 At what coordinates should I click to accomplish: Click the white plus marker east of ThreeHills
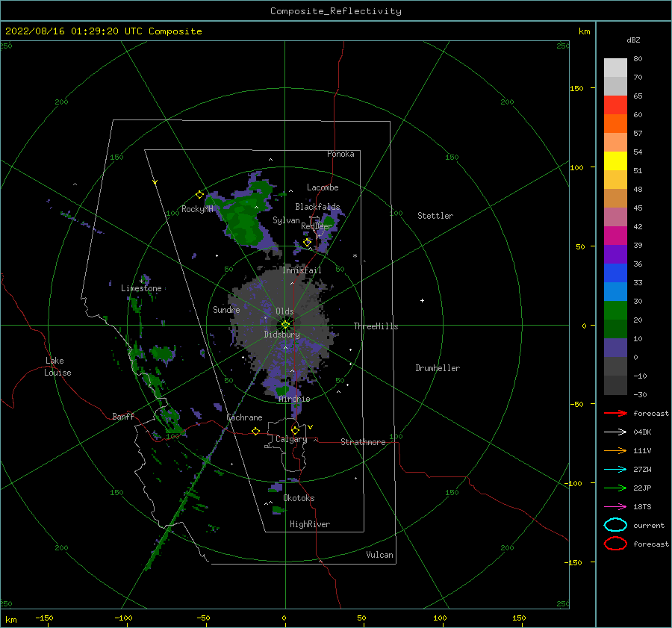tap(422, 300)
